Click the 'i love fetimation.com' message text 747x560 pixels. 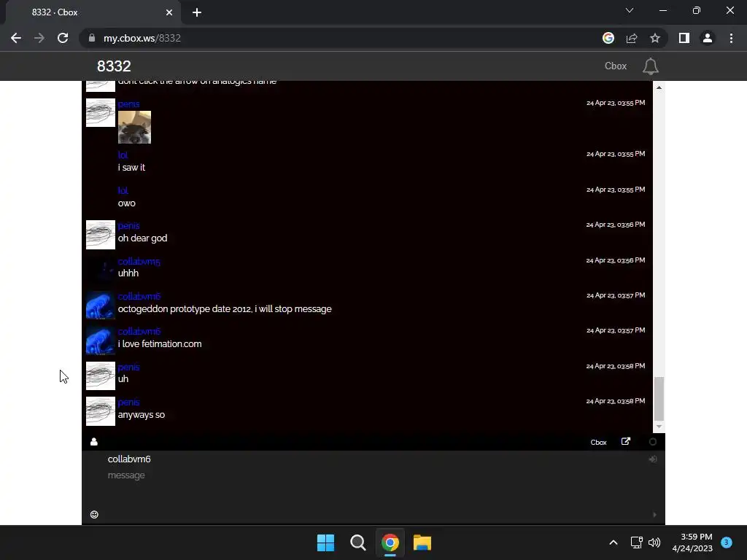tap(160, 344)
